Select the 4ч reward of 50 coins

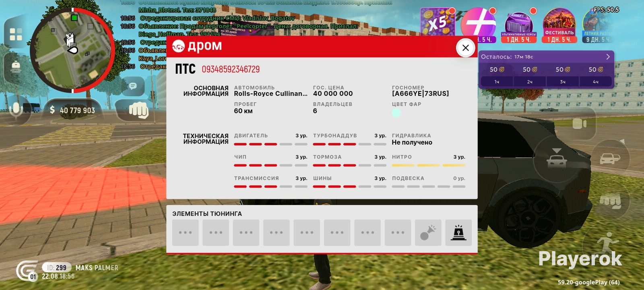pyautogui.click(x=596, y=75)
